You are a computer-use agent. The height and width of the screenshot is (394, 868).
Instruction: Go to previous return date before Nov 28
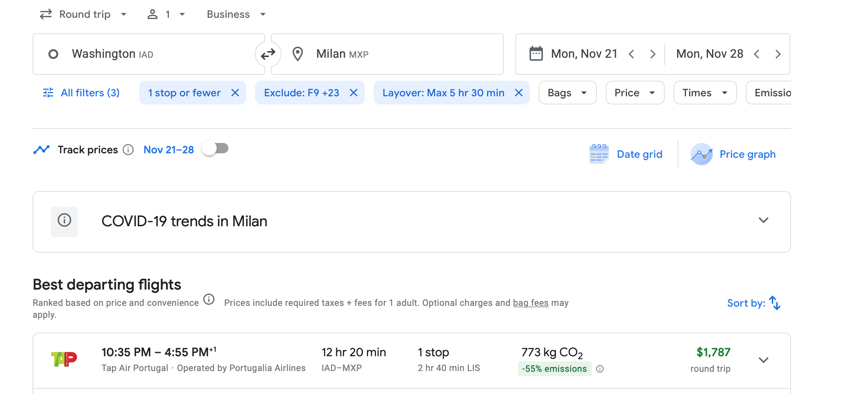[x=757, y=54]
